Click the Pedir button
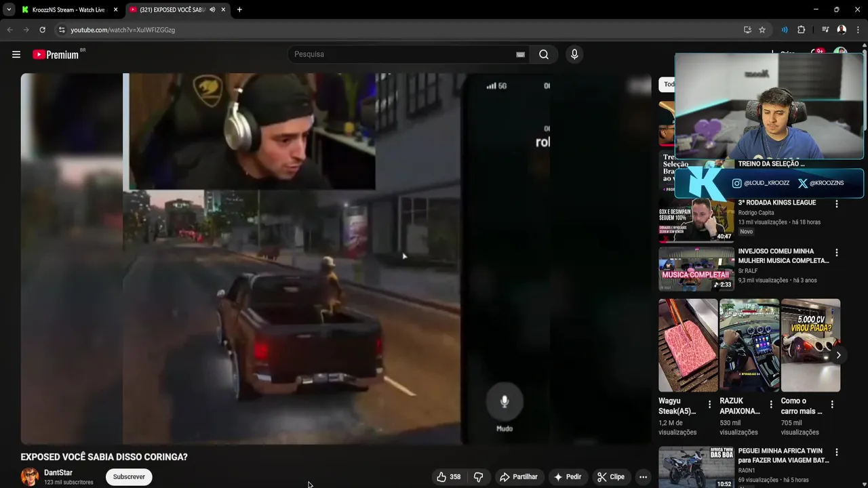The height and width of the screenshot is (488, 868). tap(568, 477)
